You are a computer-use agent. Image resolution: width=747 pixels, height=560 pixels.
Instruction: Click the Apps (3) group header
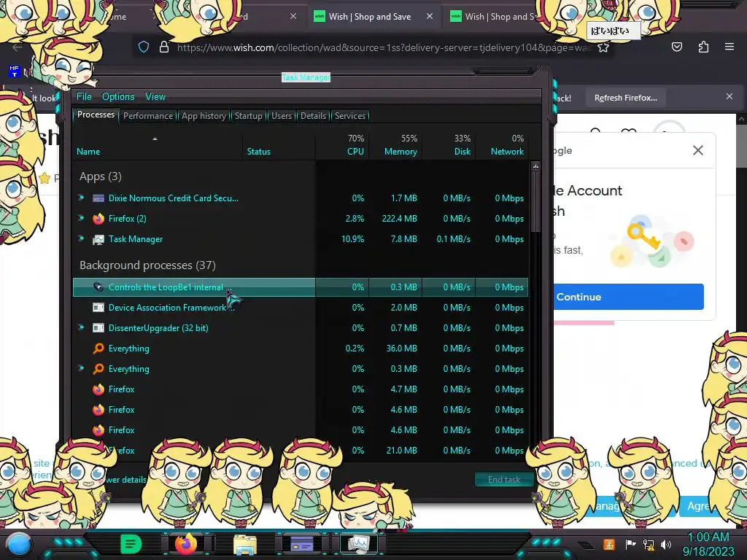coord(101,176)
